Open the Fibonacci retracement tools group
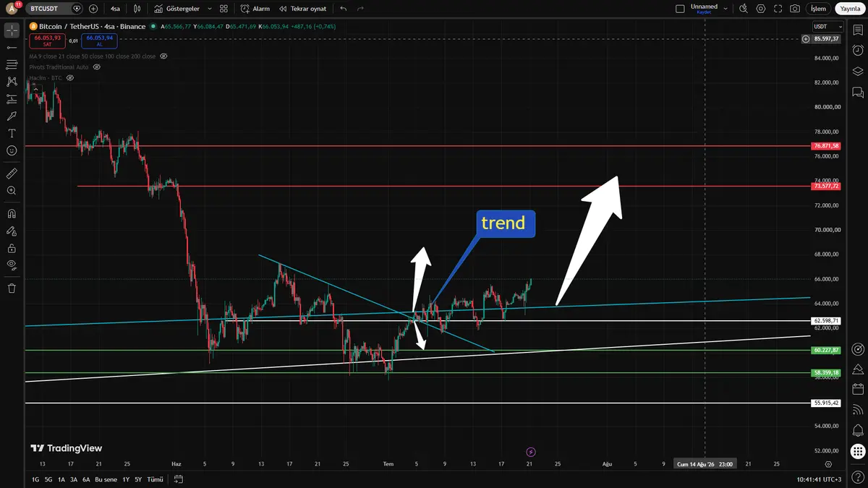Screen dimensions: 868x488 [12, 64]
